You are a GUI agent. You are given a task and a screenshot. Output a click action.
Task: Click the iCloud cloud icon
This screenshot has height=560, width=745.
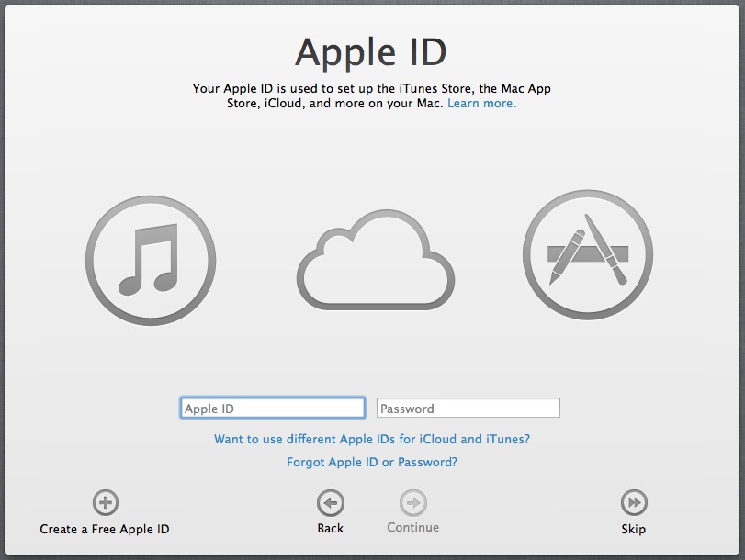(x=376, y=260)
